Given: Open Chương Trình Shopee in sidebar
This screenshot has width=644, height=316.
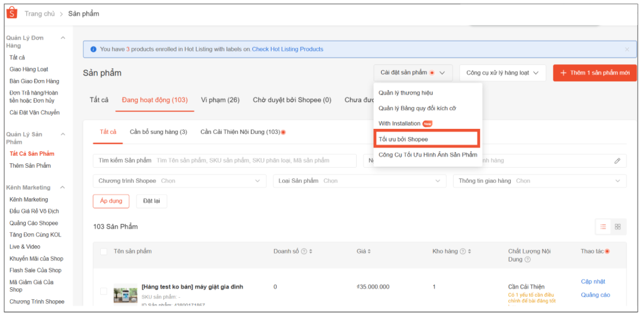Looking at the screenshot, I should click(37, 302).
